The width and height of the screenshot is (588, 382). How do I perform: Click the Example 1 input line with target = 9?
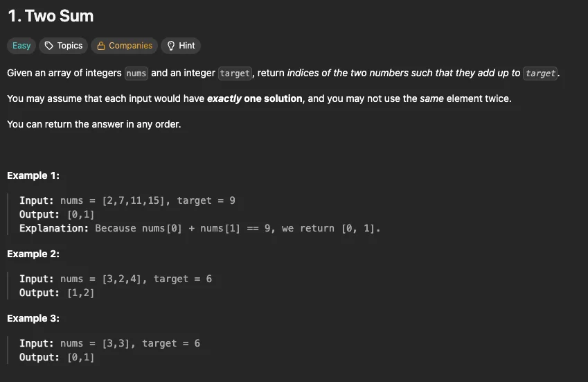tap(127, 200)
